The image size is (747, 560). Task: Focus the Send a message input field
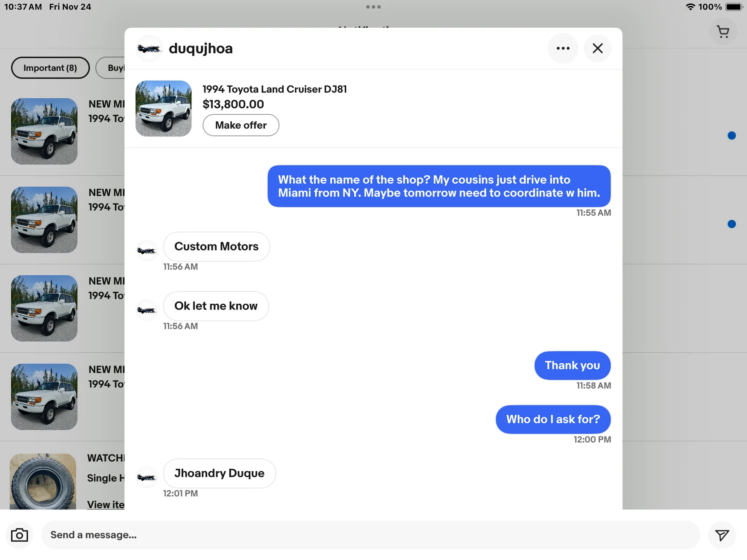(x=370, y=535)
